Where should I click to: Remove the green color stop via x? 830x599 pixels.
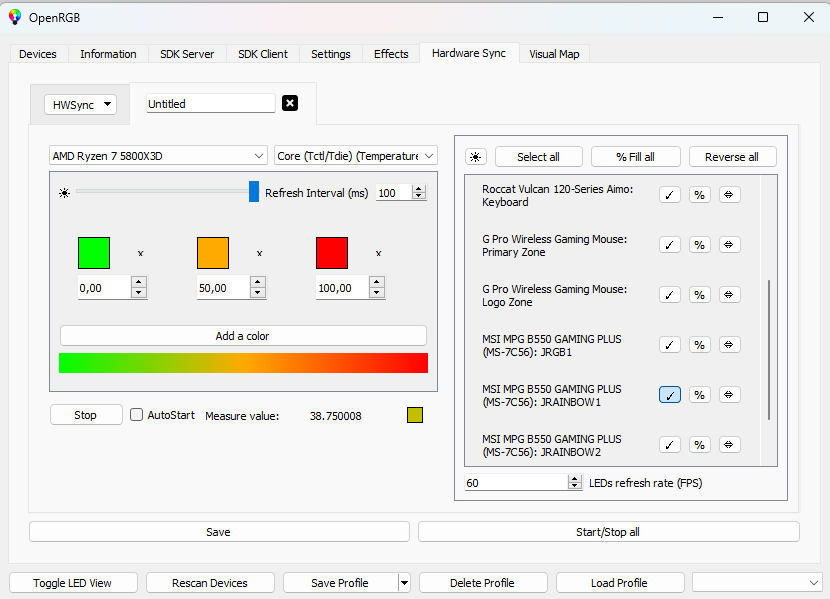(x=140, y=253)
